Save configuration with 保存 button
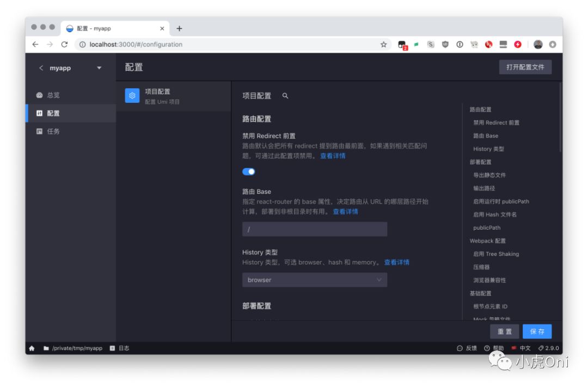 coord(537,332)
